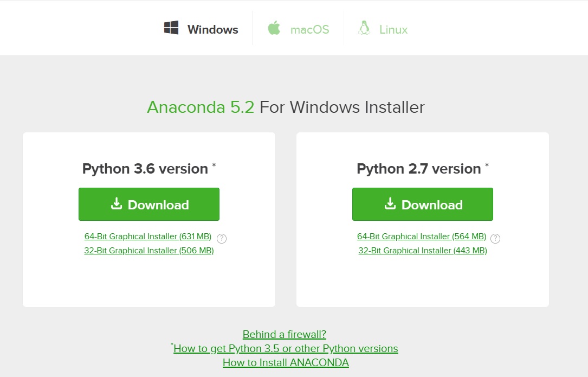The image size is (588, 377).
Task: Select the Apple icon for macOS
Action: [x=274, y=29]
